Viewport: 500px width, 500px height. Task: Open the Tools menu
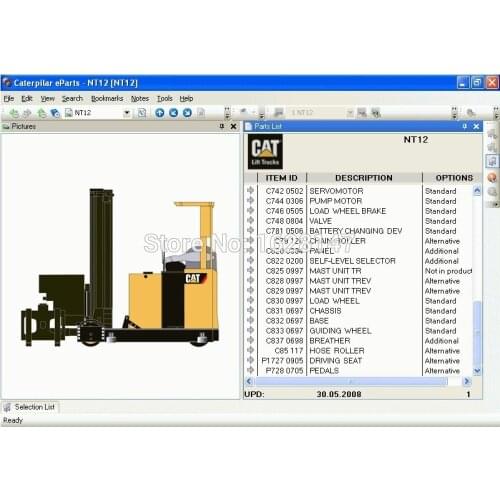tap(165, 99)
